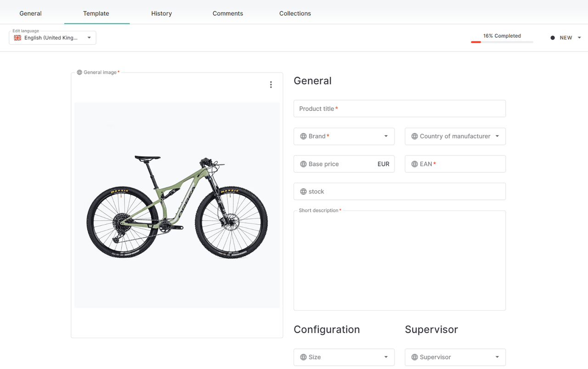588x369 pixels.
Task: Click the stock input field
Action: [400, 191]
